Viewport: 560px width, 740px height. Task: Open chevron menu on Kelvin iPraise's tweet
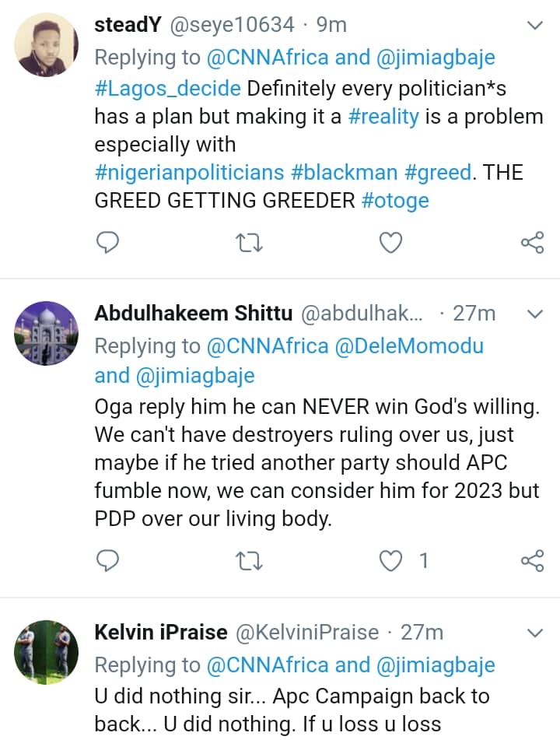click(x=535, y=631)
